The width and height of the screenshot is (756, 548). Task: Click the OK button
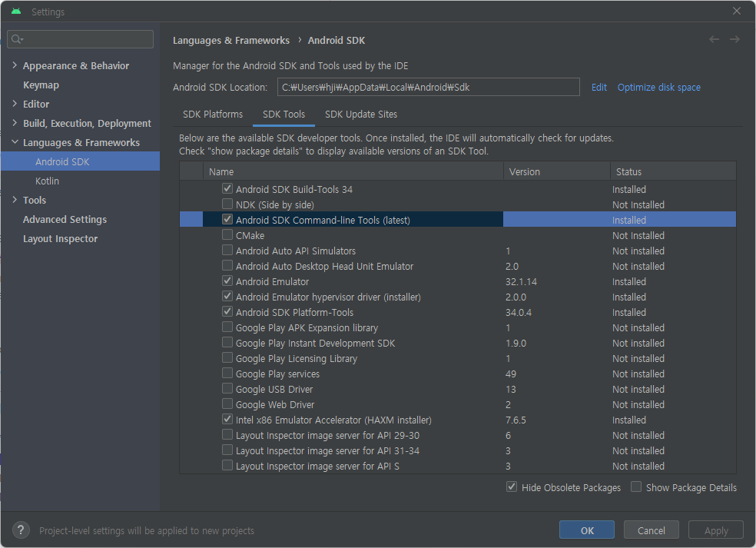coord(587,530)
